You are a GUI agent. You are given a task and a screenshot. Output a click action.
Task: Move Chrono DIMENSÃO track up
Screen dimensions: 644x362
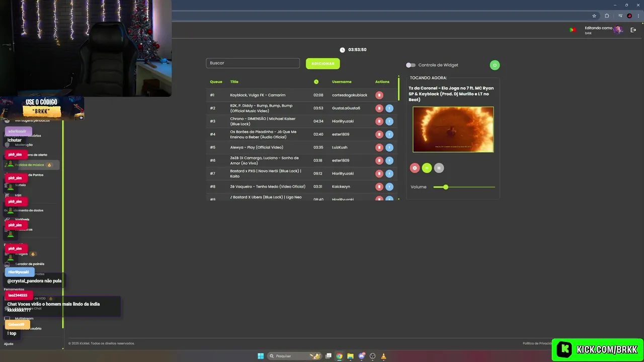[389, 121]
